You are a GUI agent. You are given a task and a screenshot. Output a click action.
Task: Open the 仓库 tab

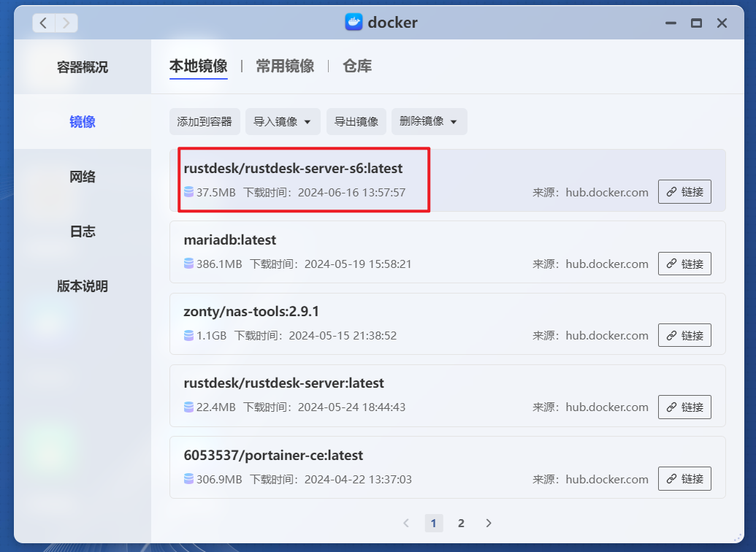pos(357,65)
